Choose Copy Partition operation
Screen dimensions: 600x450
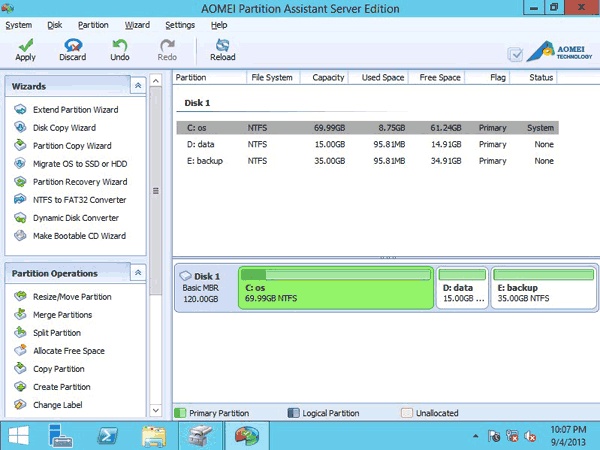[59, 369]
